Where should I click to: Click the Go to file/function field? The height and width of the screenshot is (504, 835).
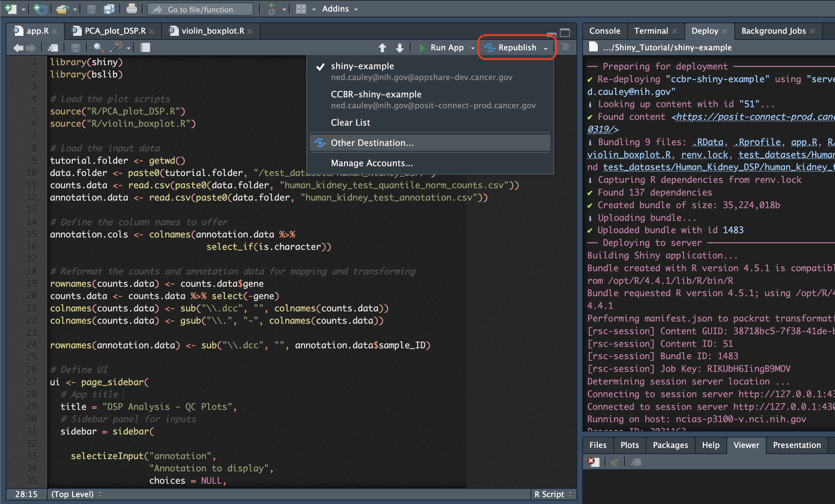pos(200,9)
